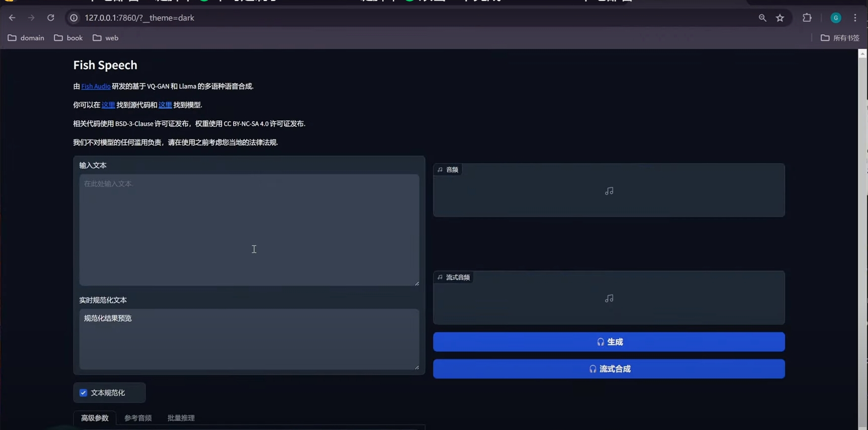Switch to the 批量推理 tab
Viewport: 868px width, 430px height.
coord(181,418)
